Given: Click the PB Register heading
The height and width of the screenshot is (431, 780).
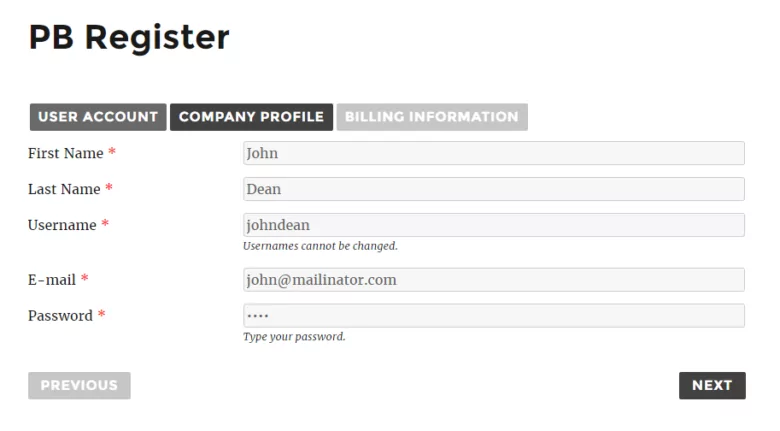Looking at the screenshot, I should point(129,38).
